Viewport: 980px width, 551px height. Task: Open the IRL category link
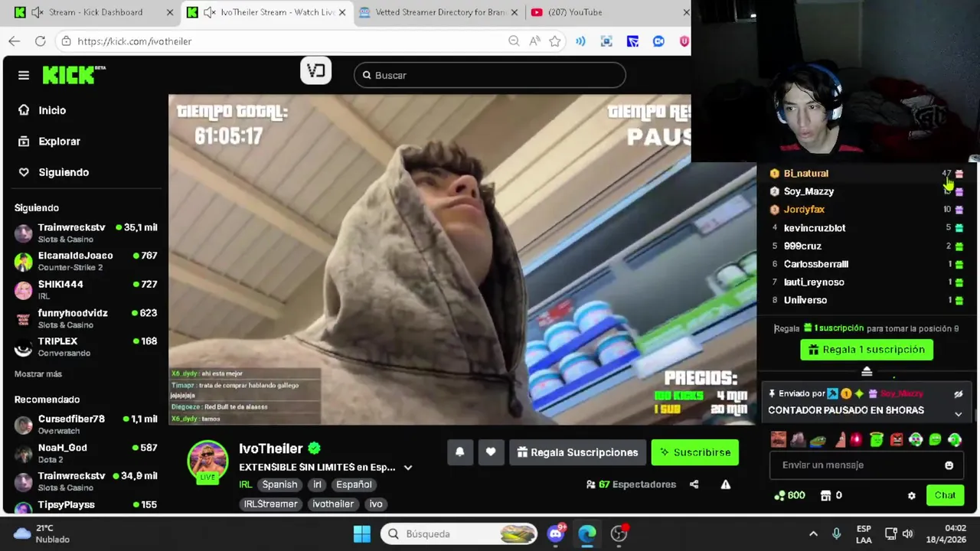tap(245, 484)
